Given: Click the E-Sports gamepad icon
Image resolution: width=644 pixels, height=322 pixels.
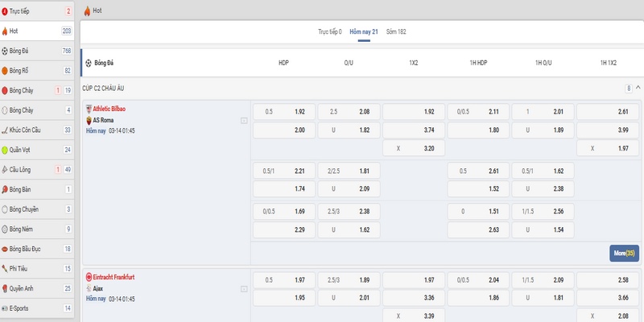Looking at the screenshot, I should 5,308.
